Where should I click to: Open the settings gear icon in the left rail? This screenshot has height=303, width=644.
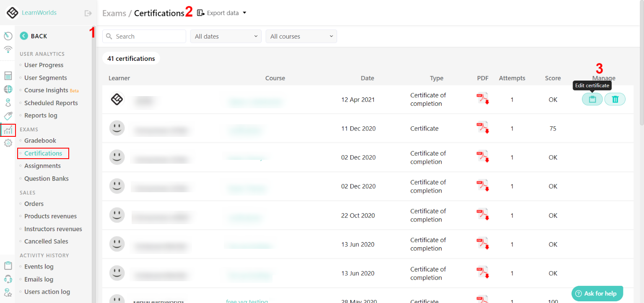(x=8, y=143)
